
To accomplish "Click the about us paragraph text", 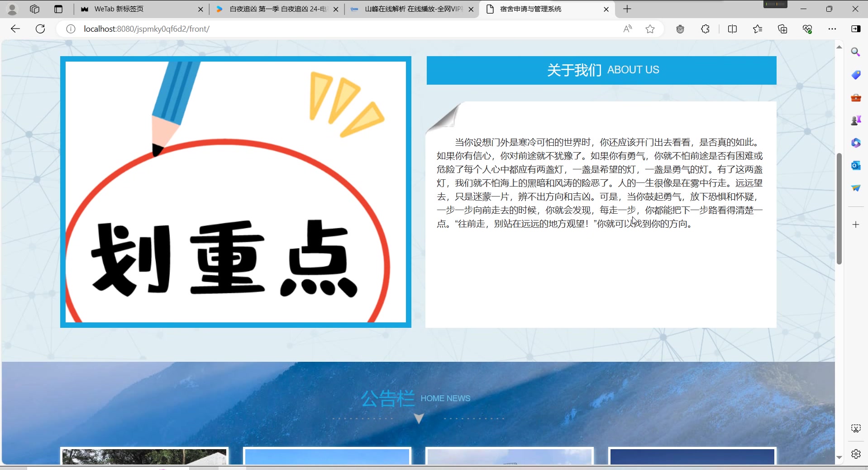I will [600, 183].
